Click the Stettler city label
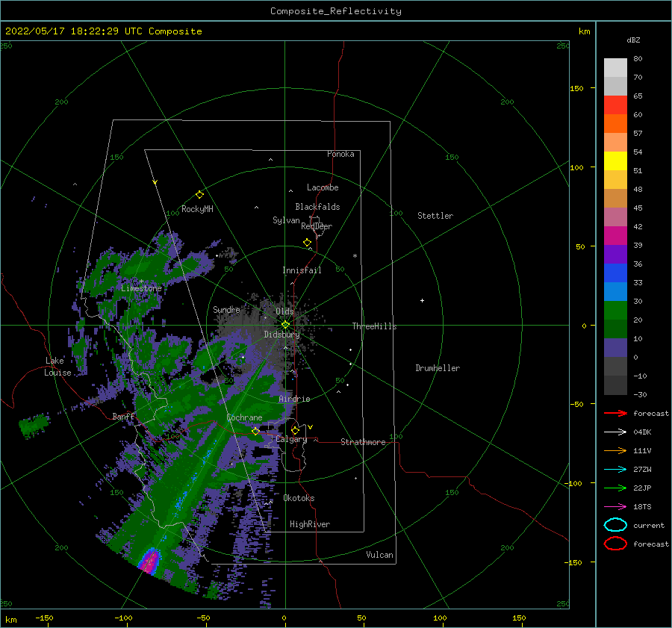The height and width of the screenshot is (628, 672). coord(435,216)
